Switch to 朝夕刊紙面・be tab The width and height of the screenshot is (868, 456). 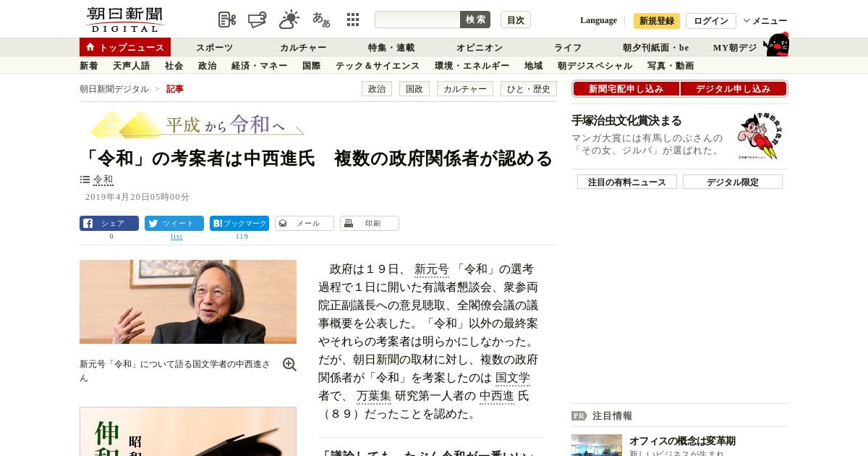point(656,48)
